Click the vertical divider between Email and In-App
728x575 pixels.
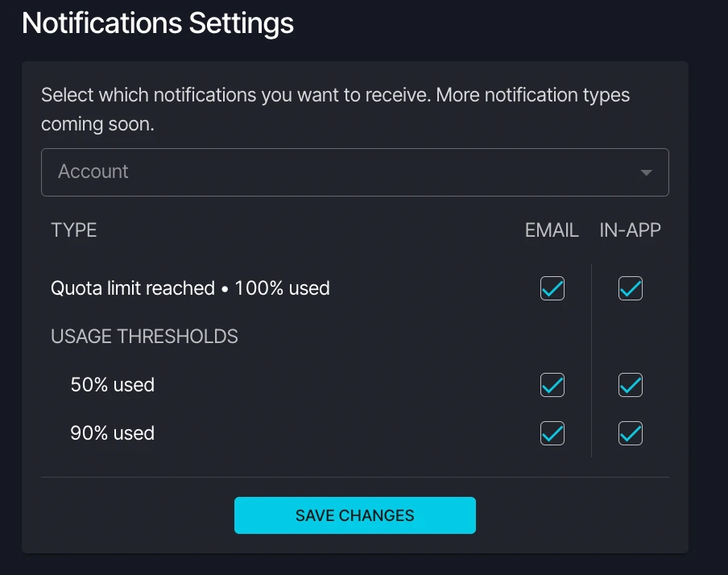[591, 361]
